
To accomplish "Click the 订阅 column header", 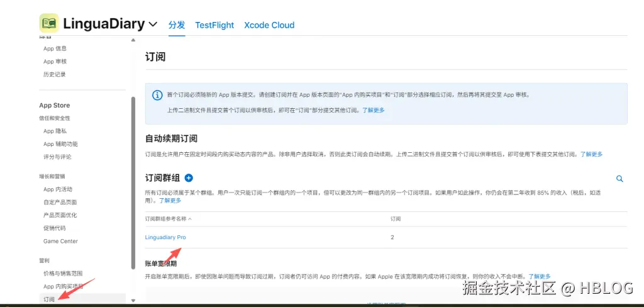I will tap(396, 219).
